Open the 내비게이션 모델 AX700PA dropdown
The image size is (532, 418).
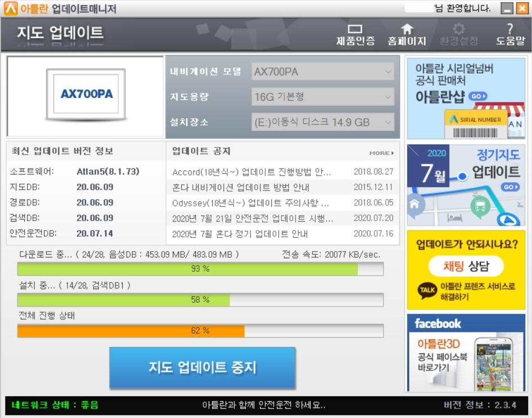(x=323, y=71)
